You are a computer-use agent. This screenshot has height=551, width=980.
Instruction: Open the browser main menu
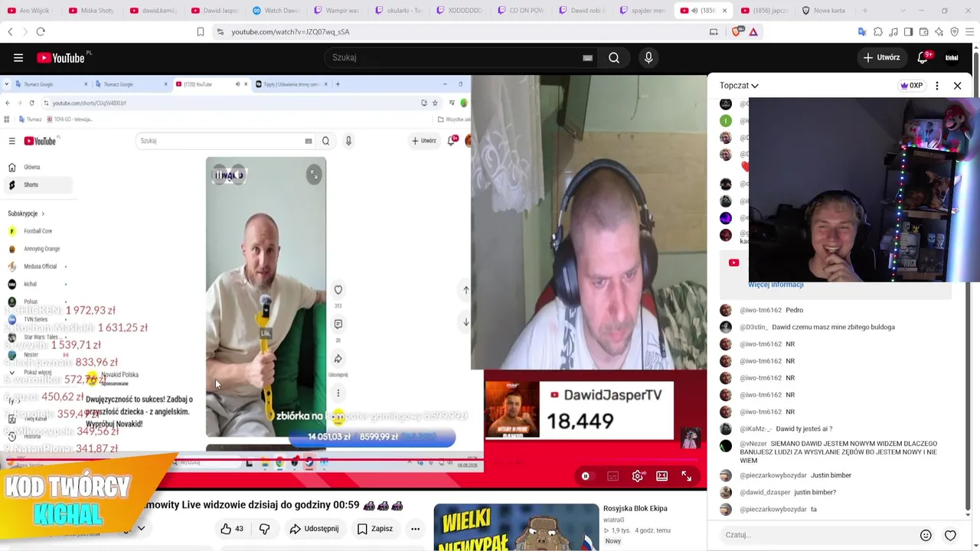[x=969, y=31]
